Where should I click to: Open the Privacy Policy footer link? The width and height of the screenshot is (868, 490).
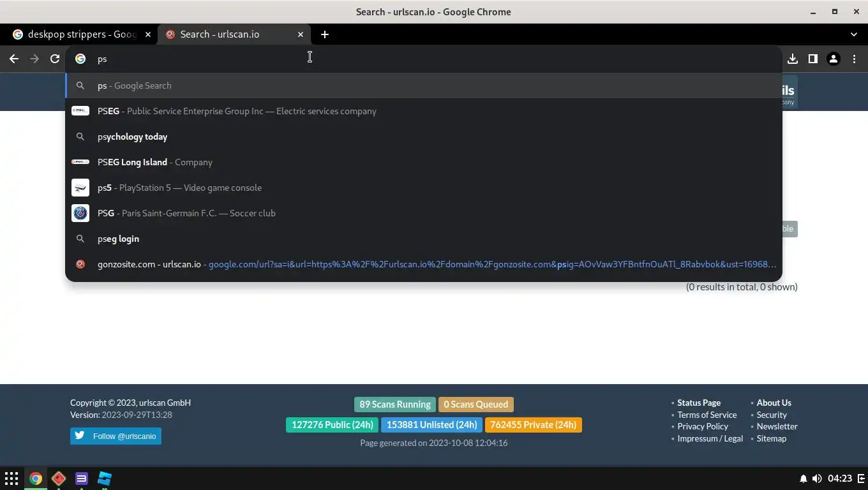(703, 426)
